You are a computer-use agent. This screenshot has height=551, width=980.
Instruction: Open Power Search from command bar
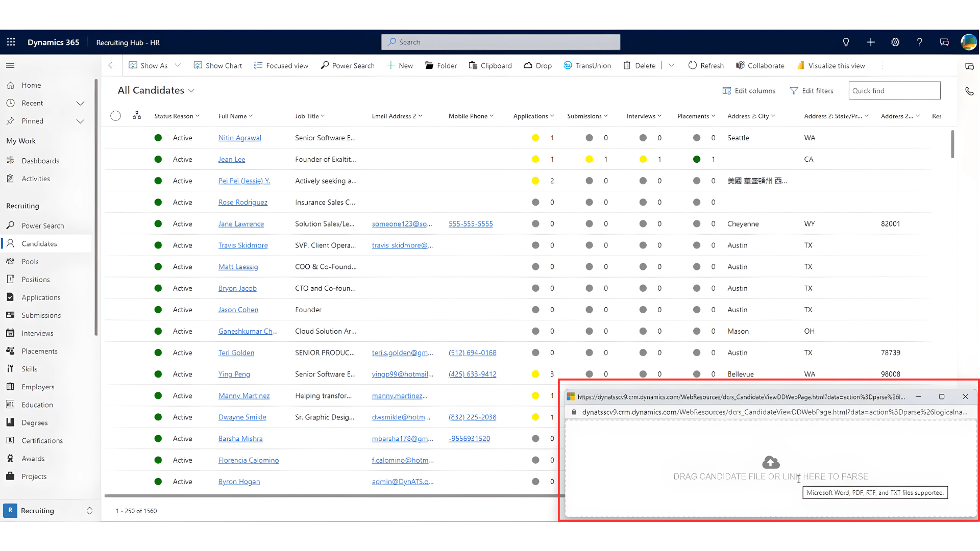pyautogui.click(x=348, y=65)
